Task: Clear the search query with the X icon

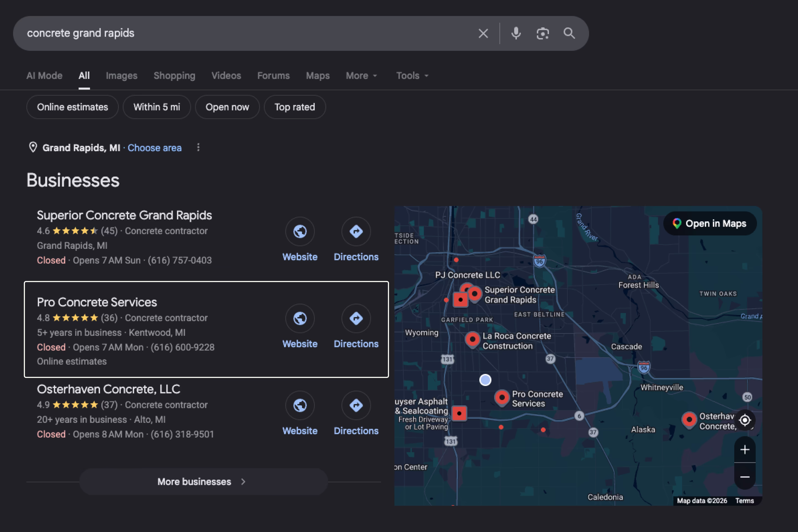Action: tap(483, 33)
